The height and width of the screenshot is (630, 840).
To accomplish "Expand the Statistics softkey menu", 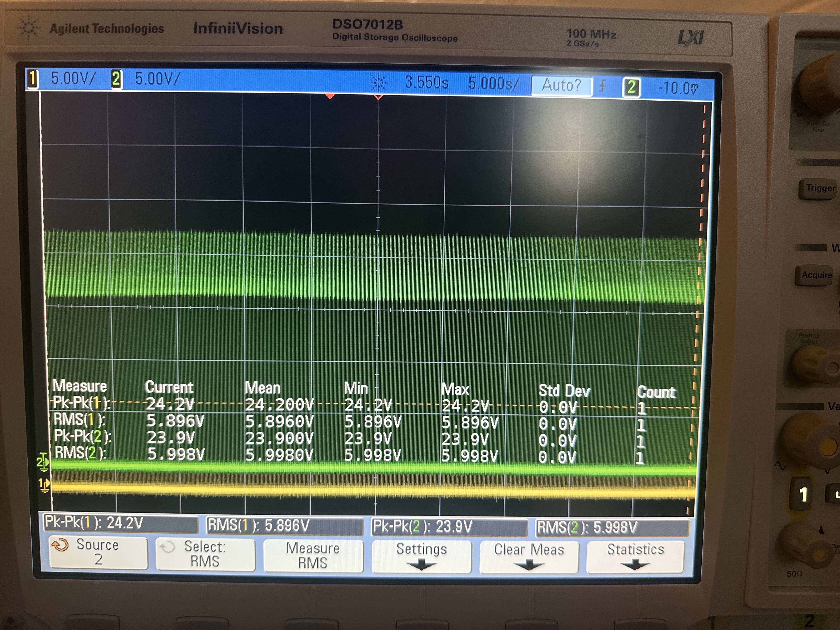I will pos(635,557).
